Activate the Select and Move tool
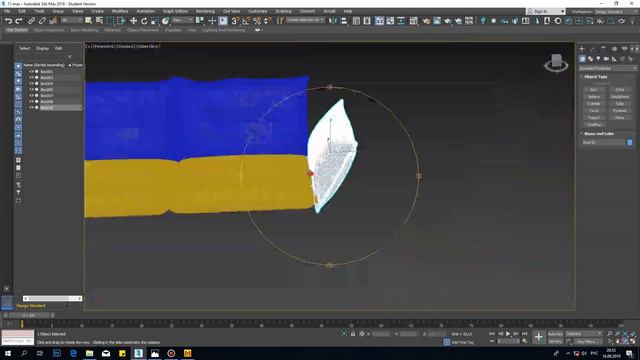 [133, 21]
